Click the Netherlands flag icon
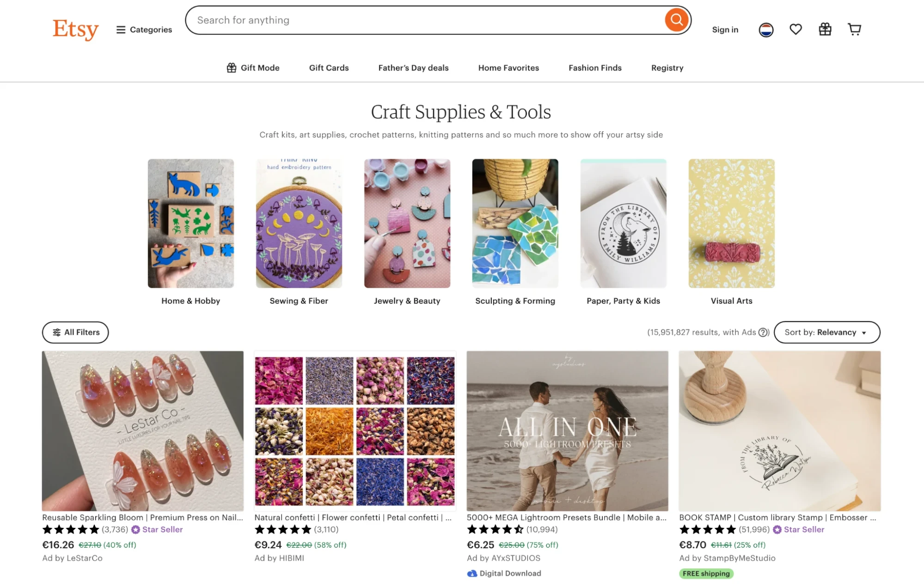Screen dimensions: 924x587 [766, 29]
